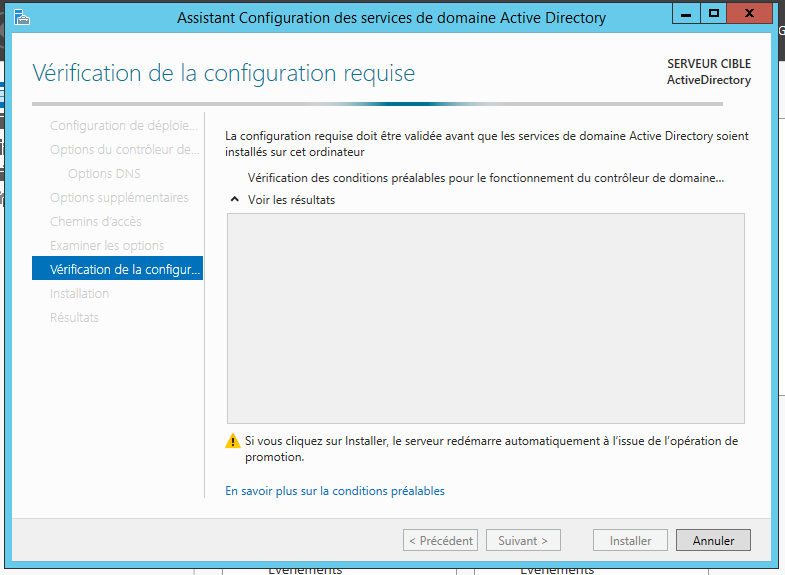The image size is (785, 575).
Task: Go to the Installation step
Action: 79,294
